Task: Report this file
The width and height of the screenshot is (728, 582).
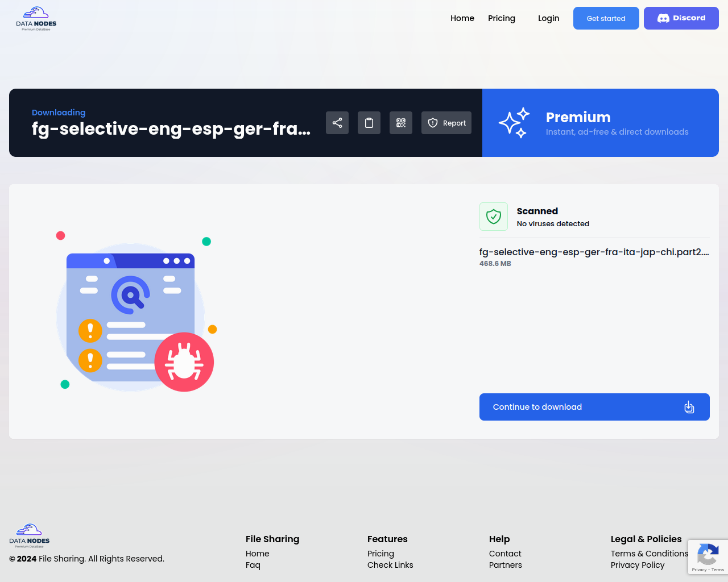Action: [446, 123]
